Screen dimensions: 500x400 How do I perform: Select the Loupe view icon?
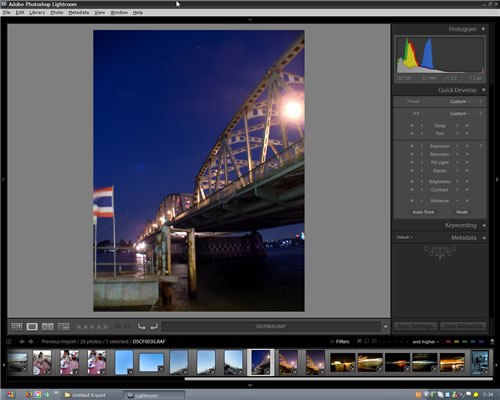click(x=32, y=326)
